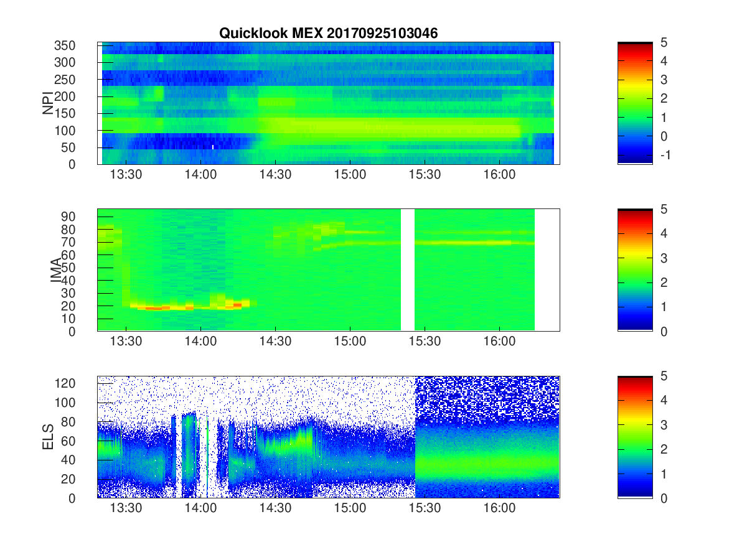Click the '3' label on ELS colorbar

[x=664, y=425]
